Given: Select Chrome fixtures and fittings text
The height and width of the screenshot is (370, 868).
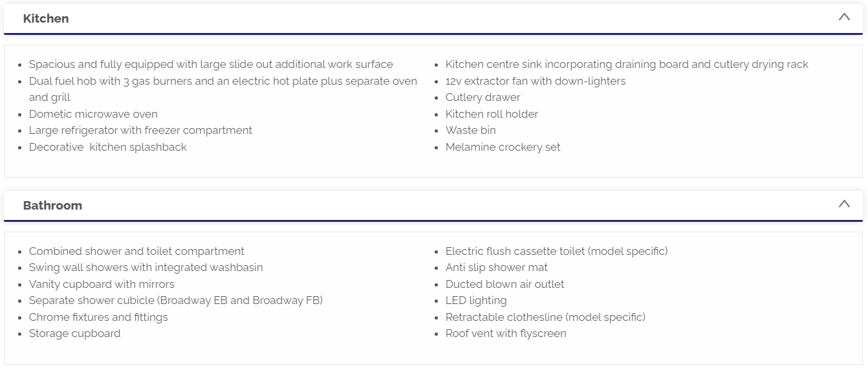Looking at the screenshot, I should pos(98,317).
